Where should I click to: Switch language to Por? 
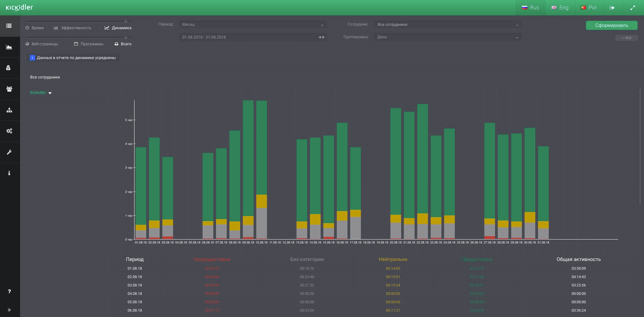[x=589, y=8]
